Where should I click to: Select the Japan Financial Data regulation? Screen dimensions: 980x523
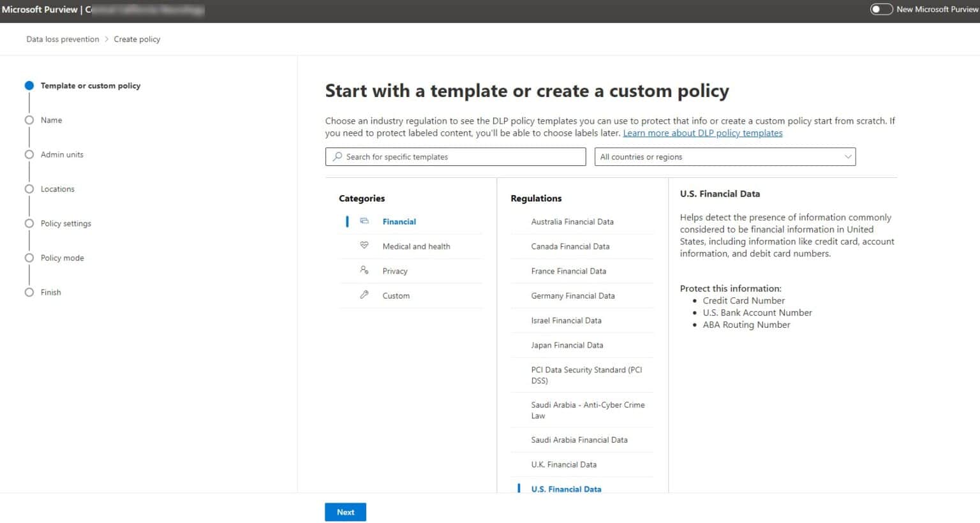click(567, 344)
